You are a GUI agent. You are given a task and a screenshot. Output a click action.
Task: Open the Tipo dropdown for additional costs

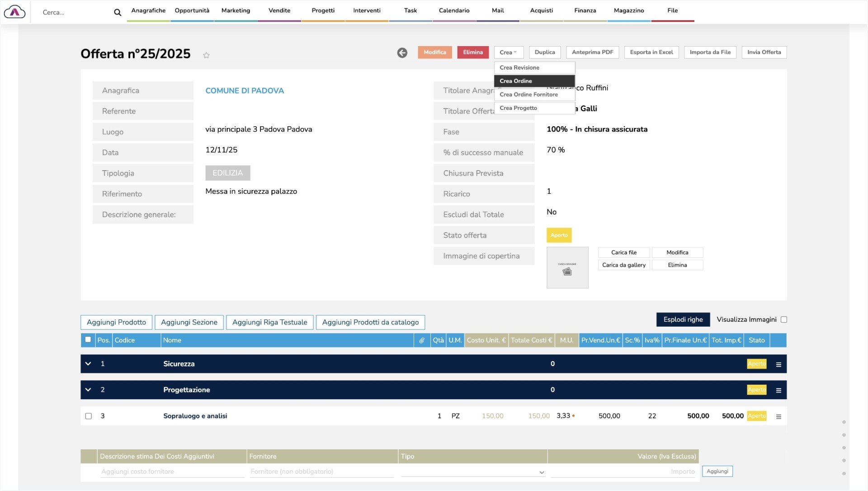point(473,472)
